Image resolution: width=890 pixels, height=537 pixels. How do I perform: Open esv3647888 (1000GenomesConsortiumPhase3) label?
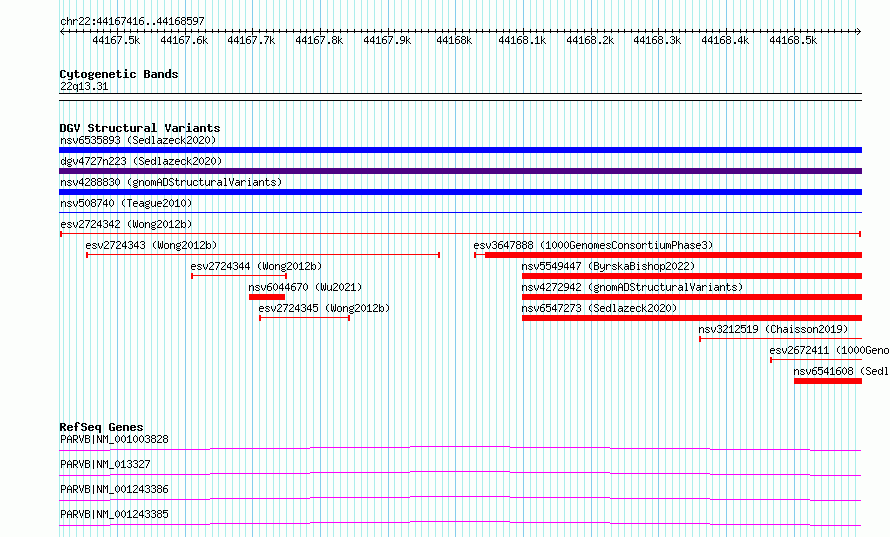[x=593, y=245]
